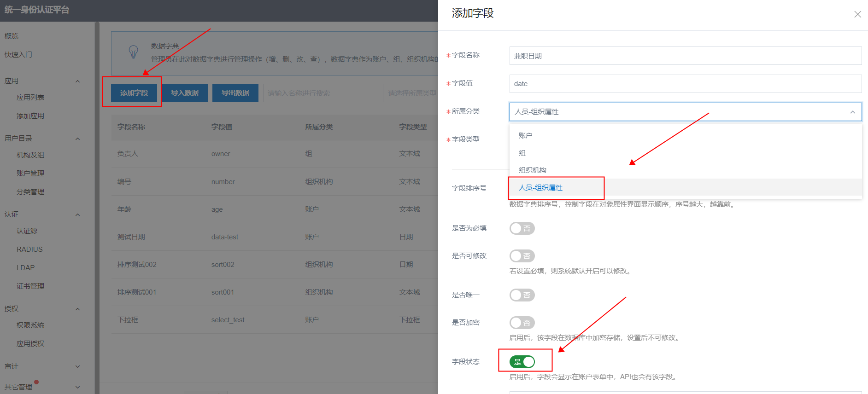
Task: Close the 添加字段 panel with X
Action: [857, 14]
